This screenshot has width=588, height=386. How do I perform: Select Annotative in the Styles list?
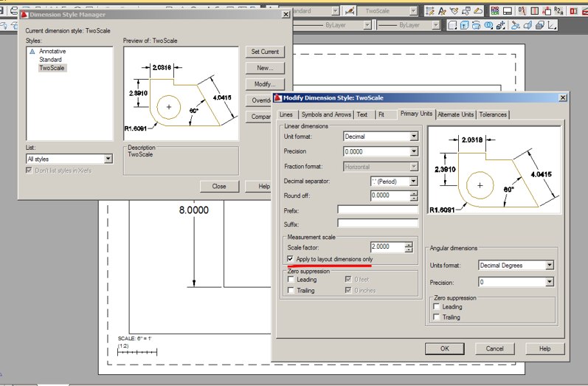(52, 52)
